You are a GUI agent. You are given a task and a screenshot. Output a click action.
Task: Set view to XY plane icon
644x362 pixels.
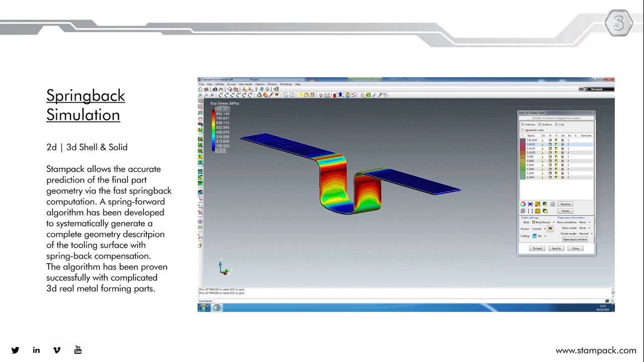click(x=221, y=95)
